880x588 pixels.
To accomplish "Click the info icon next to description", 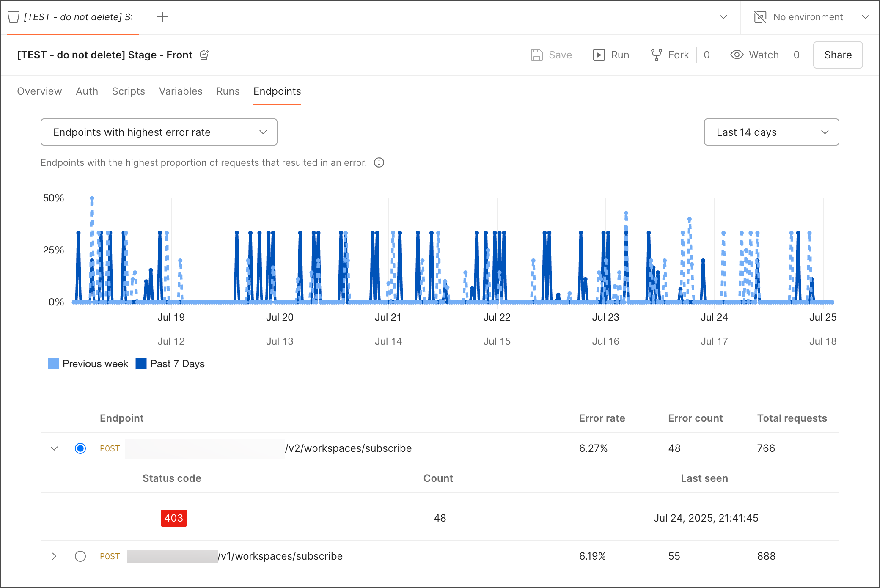I will pos(379,162).
